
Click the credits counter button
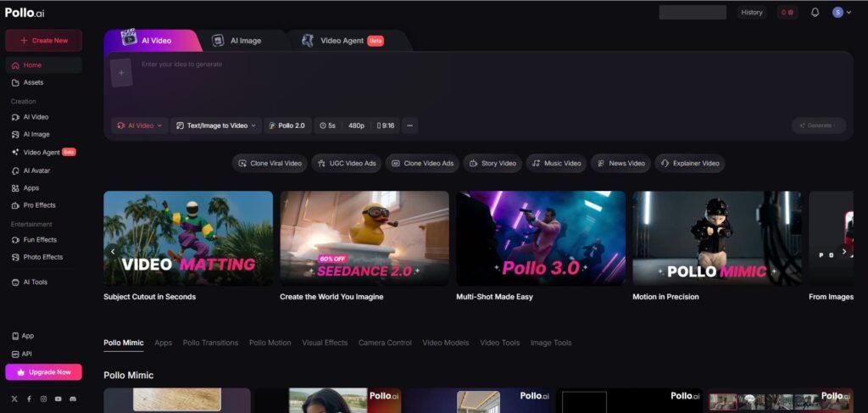(x=787, y=12)
